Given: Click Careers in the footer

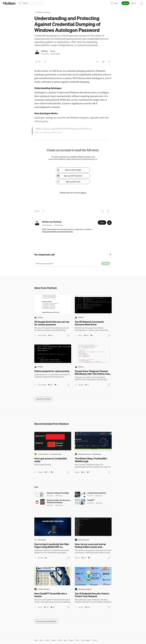Looking at the screenshot, I should point(54,640).
